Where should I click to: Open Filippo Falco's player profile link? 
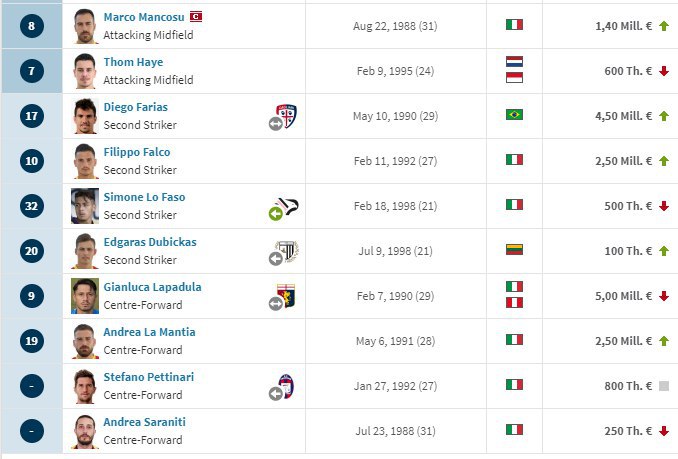pyautogui.click(x=137, y=152)
